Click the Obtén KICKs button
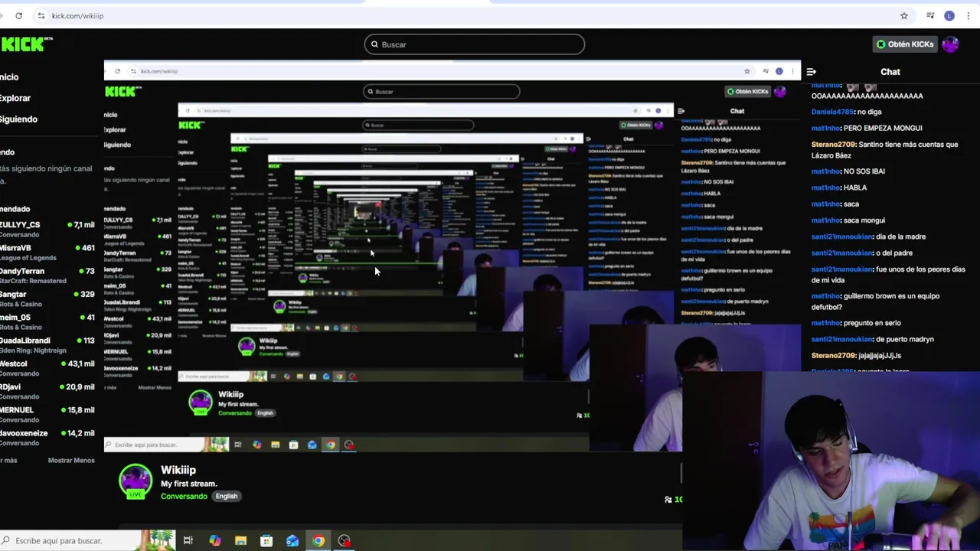 coord(906,44)
